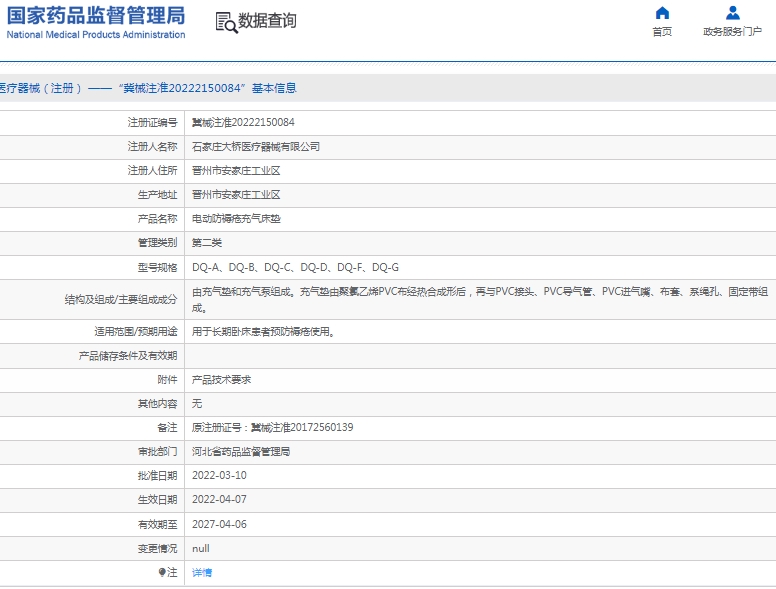Click the 变更情况 row label

click(x=157, y=548)
